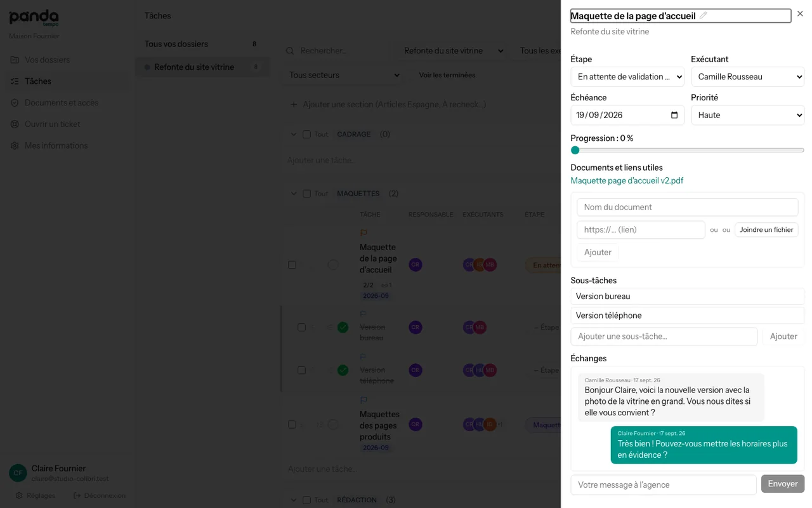Click the Vos dossiers folder icon
Image resolution: width=812 pixels, height=508 pixels.
point(15,60)
